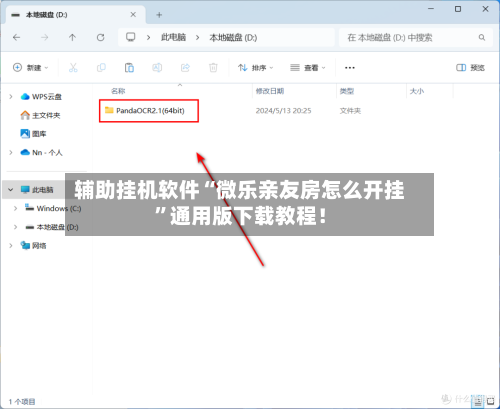Refresh the current folder view
The width and height of the screenshot is (500, 409).
100,37
